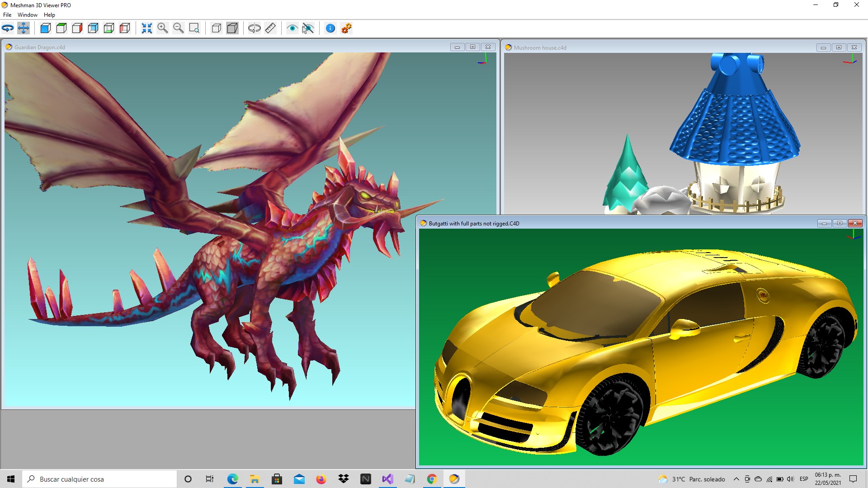Switch to left view red wire cube
868x488 pixels.
[x=125, y=28]
